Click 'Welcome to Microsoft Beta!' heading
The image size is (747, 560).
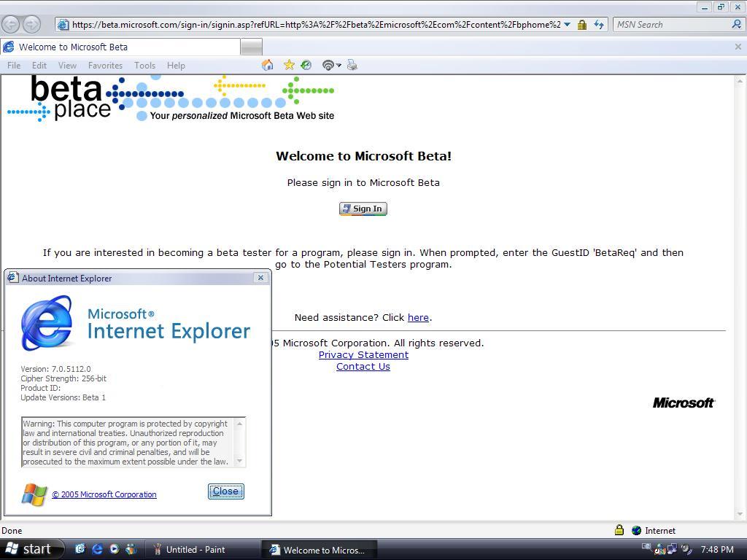coord(363,156)
